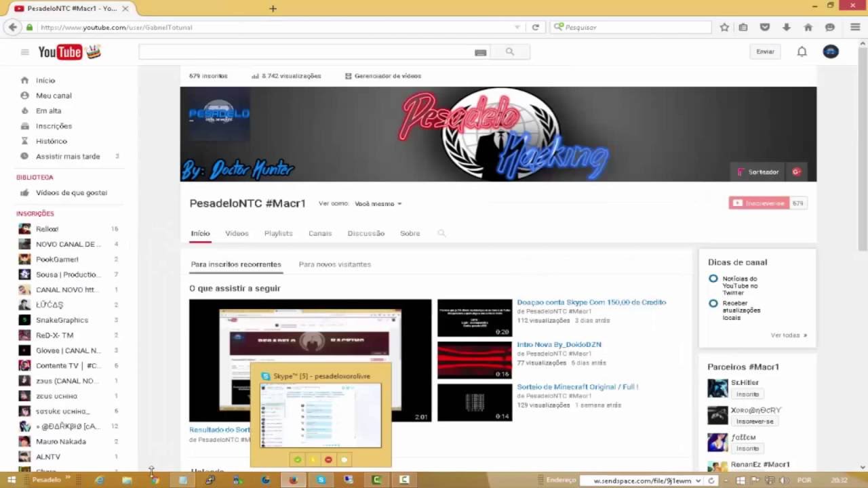
Task: Click the Sorteador banner link
Action: (x=757, y=172)
